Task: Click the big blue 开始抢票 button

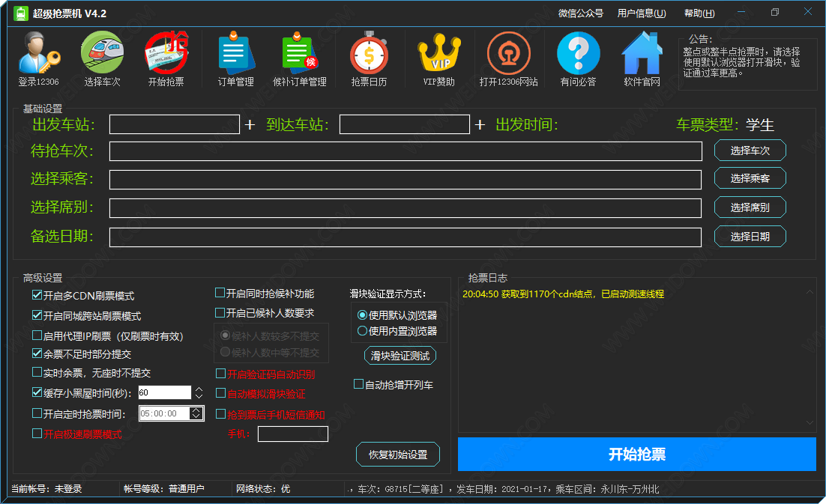Action: click(637, 454)
